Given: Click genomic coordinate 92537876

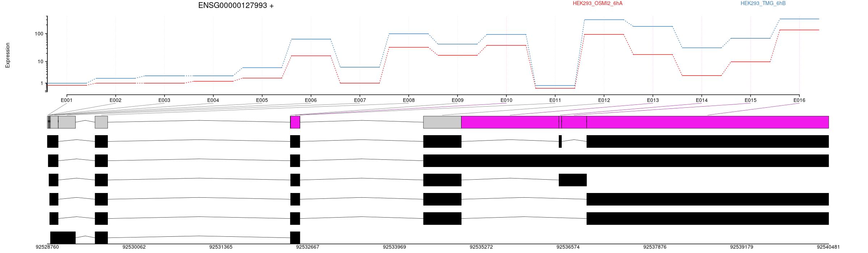Looking at the screenshot, I should tap(655, 247).
